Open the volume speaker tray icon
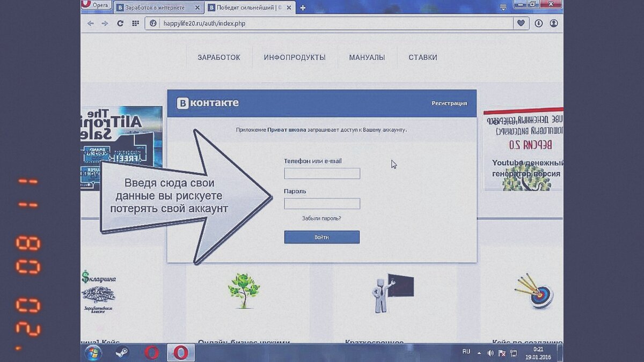 point(490,353)
